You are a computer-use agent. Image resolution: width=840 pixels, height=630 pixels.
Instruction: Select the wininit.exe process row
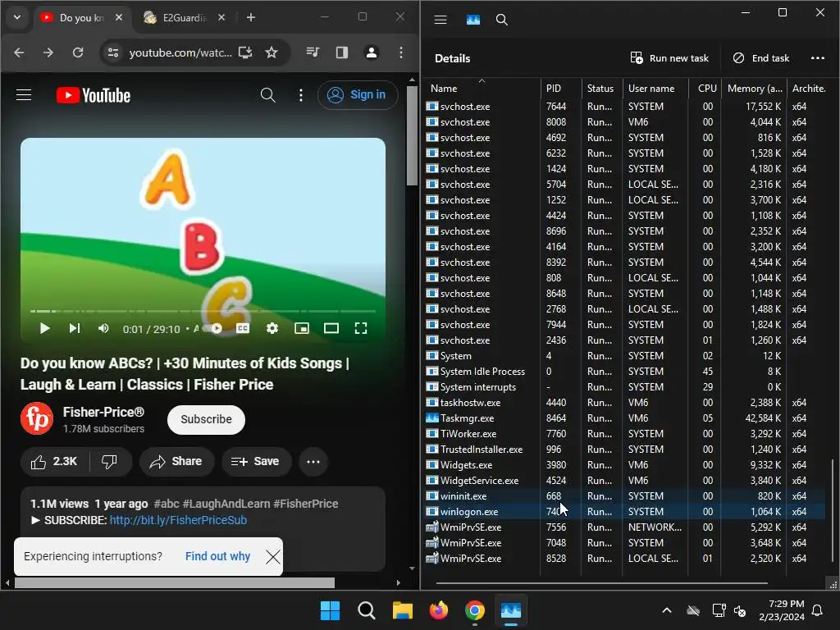pos(626,496)
